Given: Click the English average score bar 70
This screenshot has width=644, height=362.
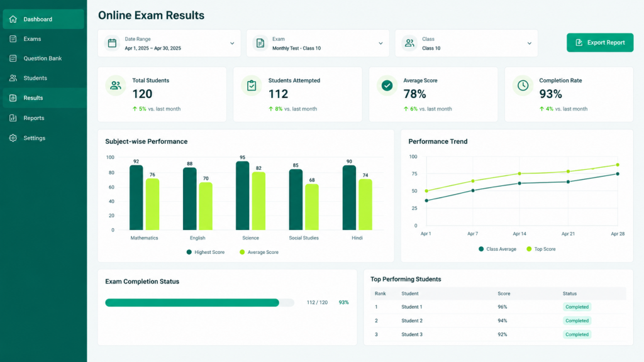Looking at the screenshot, I should point(206,206).
